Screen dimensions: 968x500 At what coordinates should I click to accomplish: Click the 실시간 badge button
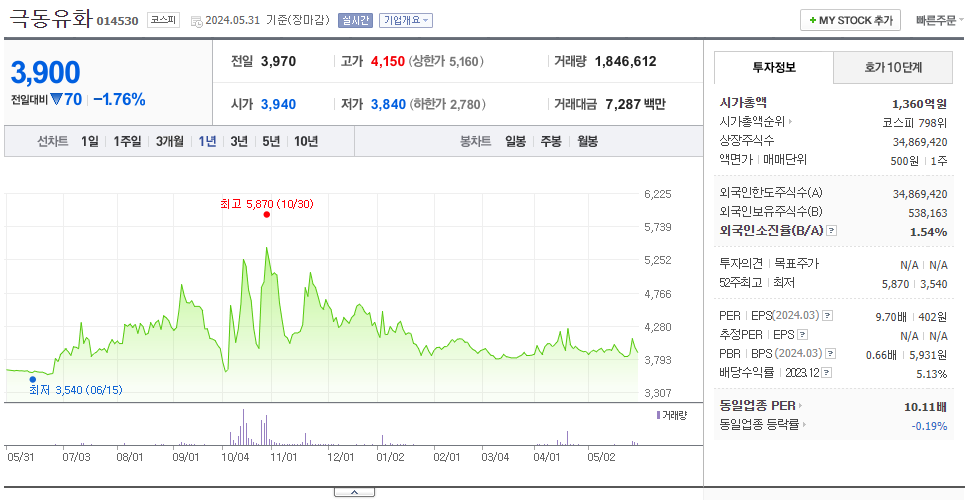click(356, 20)
